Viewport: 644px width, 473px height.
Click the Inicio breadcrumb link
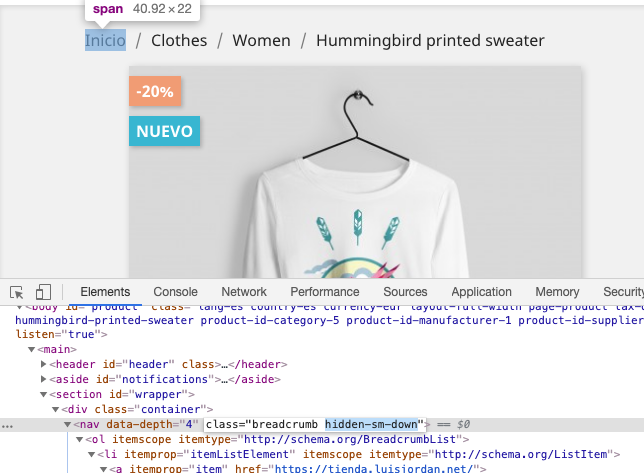105,40
